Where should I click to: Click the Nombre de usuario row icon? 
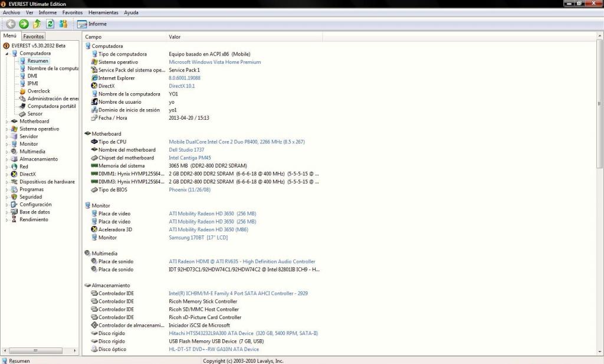tap(94, 102)
